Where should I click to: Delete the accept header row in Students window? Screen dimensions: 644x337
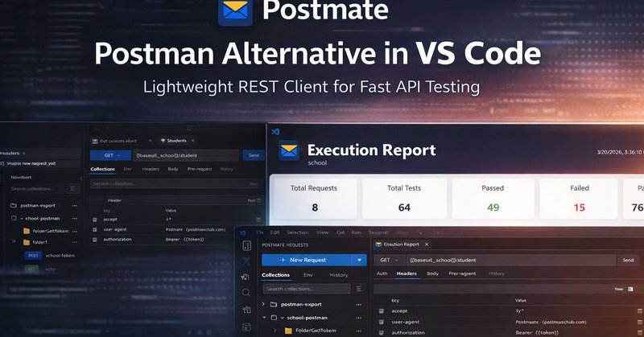click(x=258, y=220)
